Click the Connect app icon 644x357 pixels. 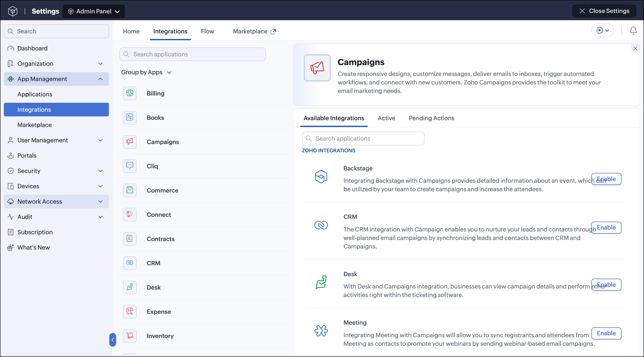[x=130, y=214]
